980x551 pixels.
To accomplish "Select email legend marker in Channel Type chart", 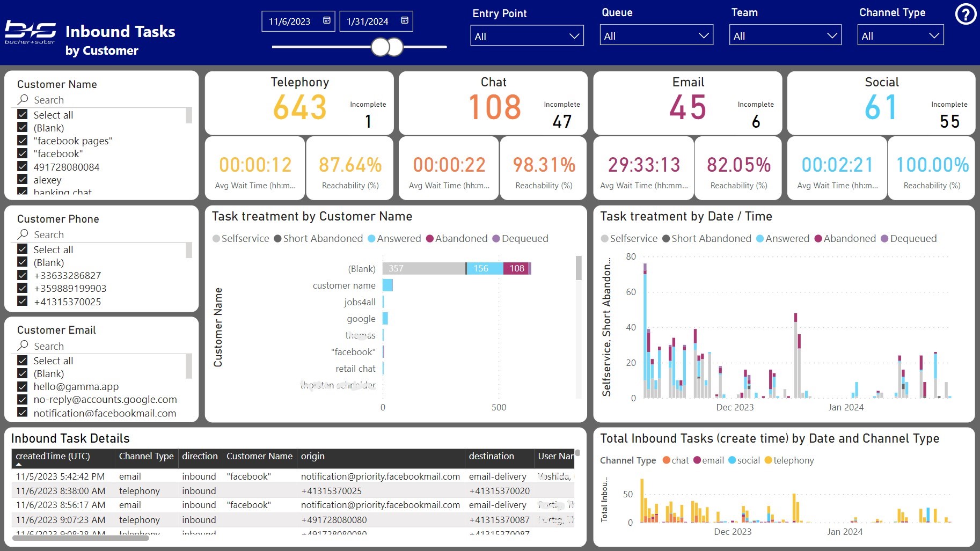I will 697,460.
